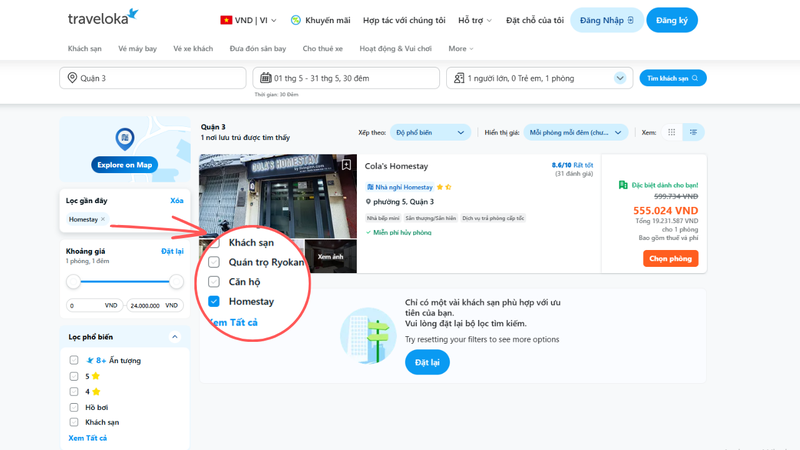Click the minimum price slider handle

pos(73,281)
